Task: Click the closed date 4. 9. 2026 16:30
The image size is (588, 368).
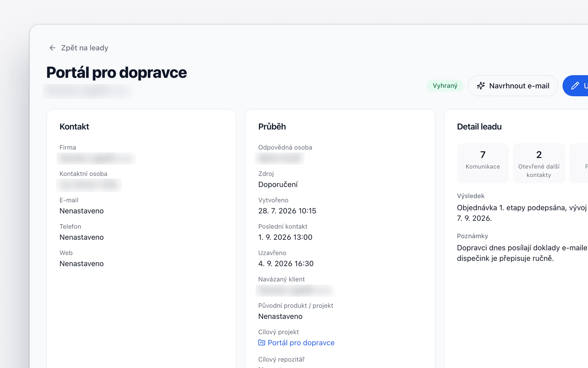Action: pyautogui.click(x=286, y=264)
